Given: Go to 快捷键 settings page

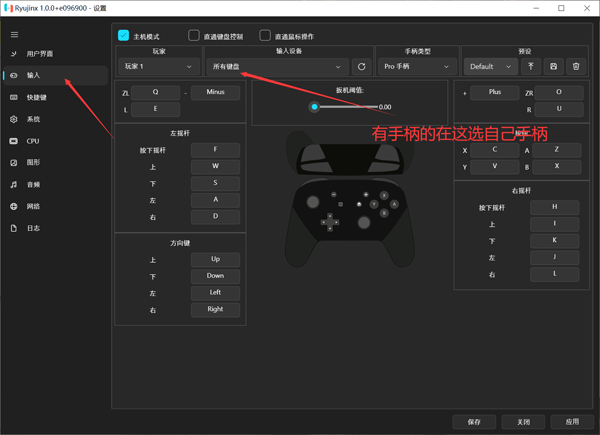Looking at the screenshot, I should (x=55, y=97).
